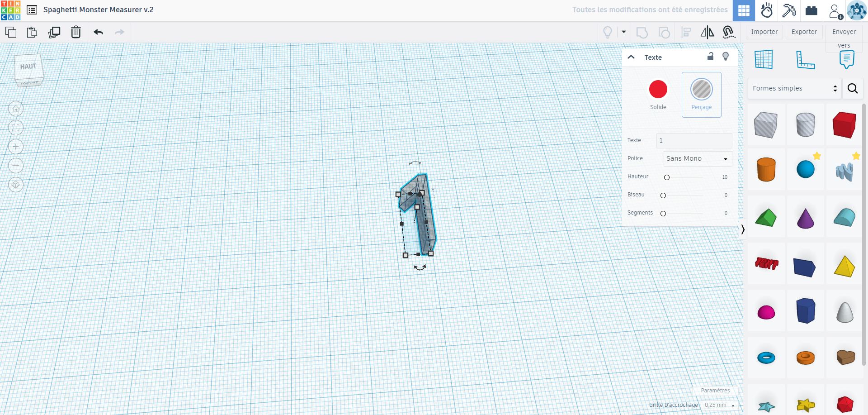Click the Exporter button

pos(804,32)
